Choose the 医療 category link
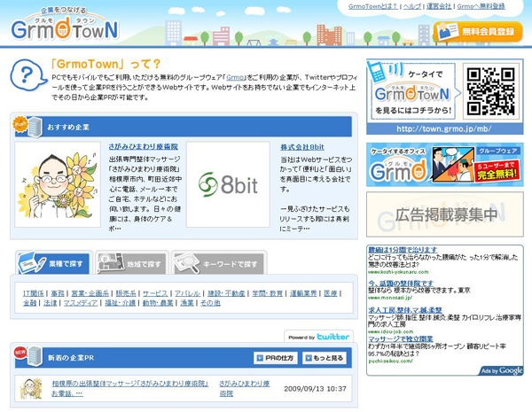The image size is (532, 412). tap(331, 293)
